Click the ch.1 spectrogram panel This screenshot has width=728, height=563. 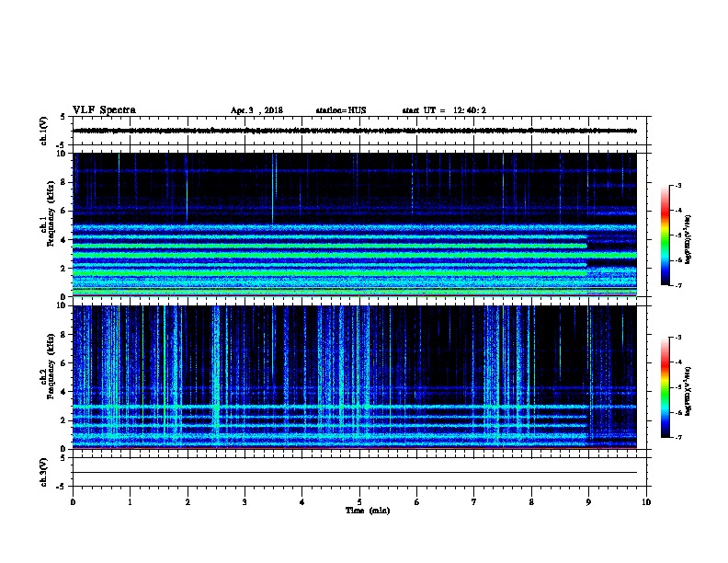tap(355, 224)
